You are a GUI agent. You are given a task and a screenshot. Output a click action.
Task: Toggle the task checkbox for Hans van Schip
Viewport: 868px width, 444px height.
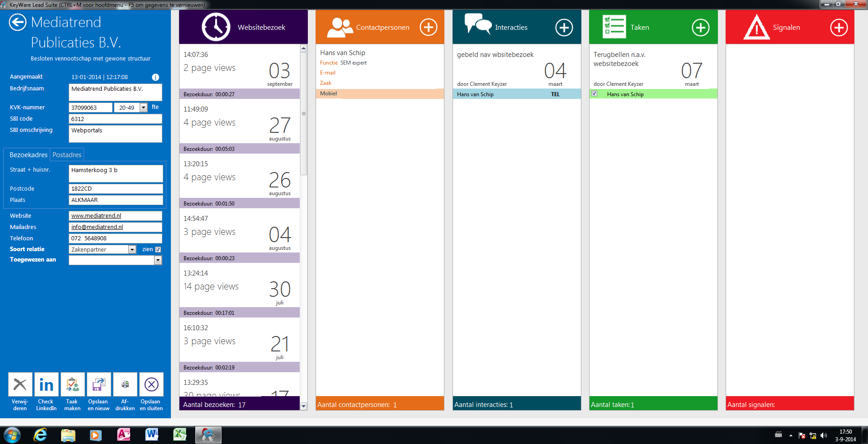594,93
